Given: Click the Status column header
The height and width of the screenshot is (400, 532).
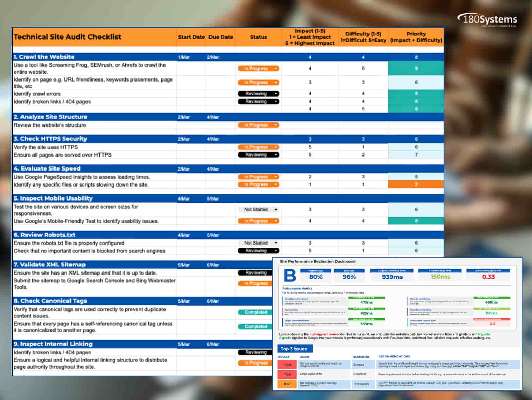Looking at the screenshot, I should coord(259,37).
